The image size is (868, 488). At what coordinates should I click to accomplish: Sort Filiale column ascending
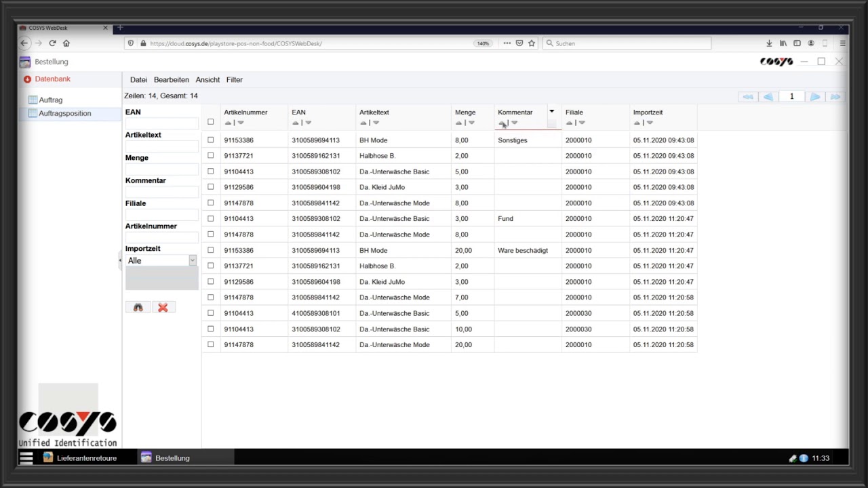pyautogui.click(x=570, y=123)
